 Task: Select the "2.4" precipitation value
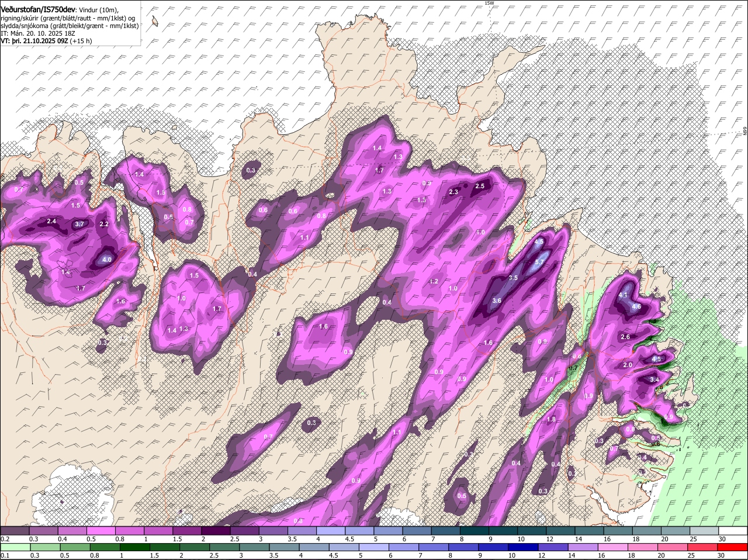click(51, 221)
